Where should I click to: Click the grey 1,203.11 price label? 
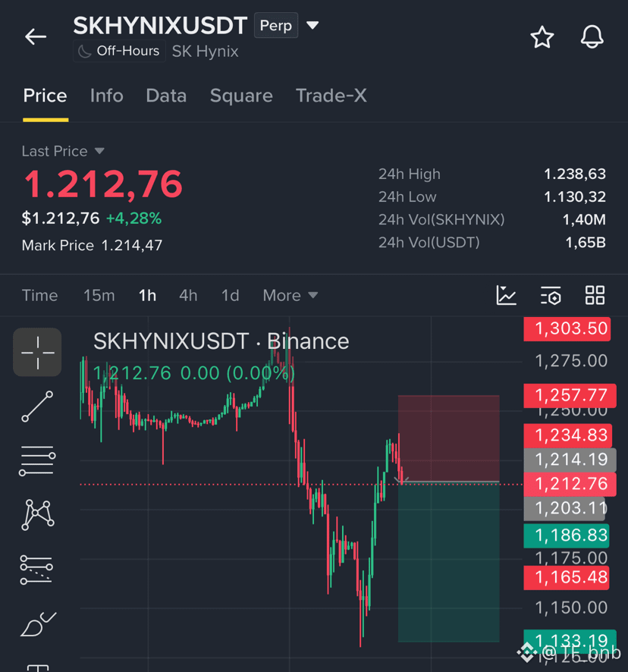564,509
